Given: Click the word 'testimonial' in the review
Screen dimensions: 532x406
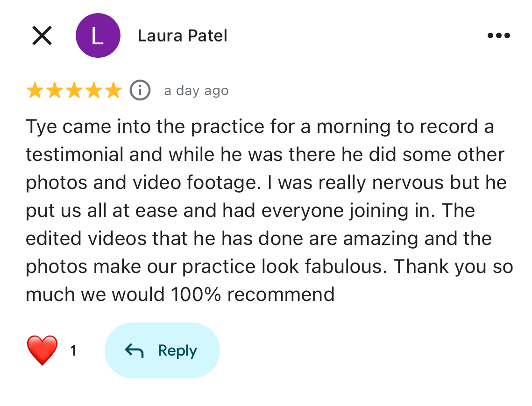Looking at the screenshot, I should coord(75,155).
